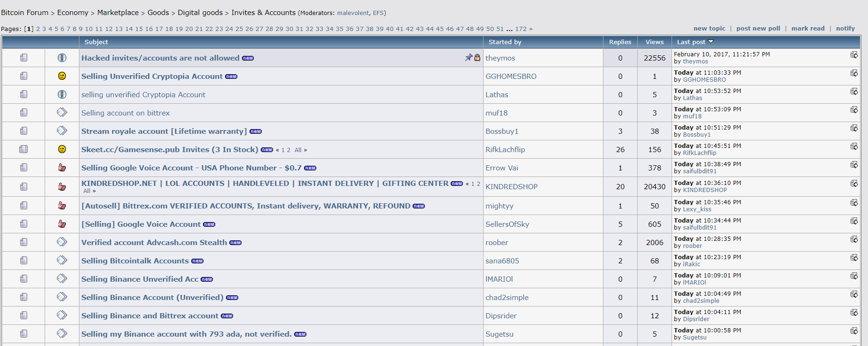This screenshot has height=346, width=868.
Task: Go to Bitcoin Forum breadcrumb
Action: point(24,13)
